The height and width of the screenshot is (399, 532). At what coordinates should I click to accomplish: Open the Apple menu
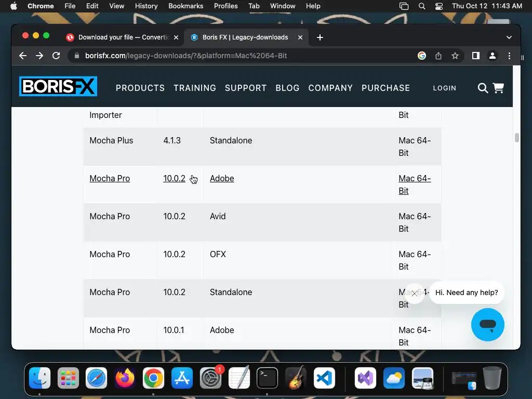pos(14,6)
